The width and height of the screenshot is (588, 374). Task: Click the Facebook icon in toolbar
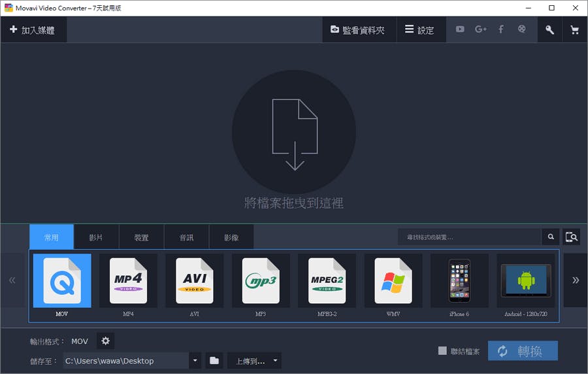(x=501, y=29)
